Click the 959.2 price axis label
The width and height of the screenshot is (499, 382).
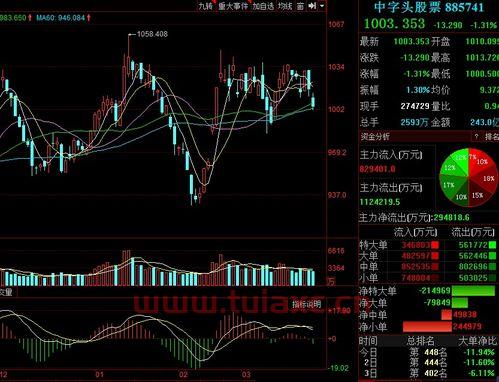337,153
